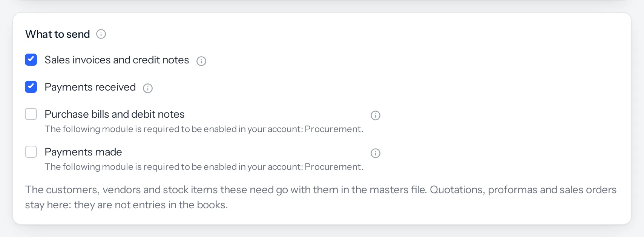
Task: Uncheck Sales invoices and credit notes checkbox
Action: [x=31, y=60]
